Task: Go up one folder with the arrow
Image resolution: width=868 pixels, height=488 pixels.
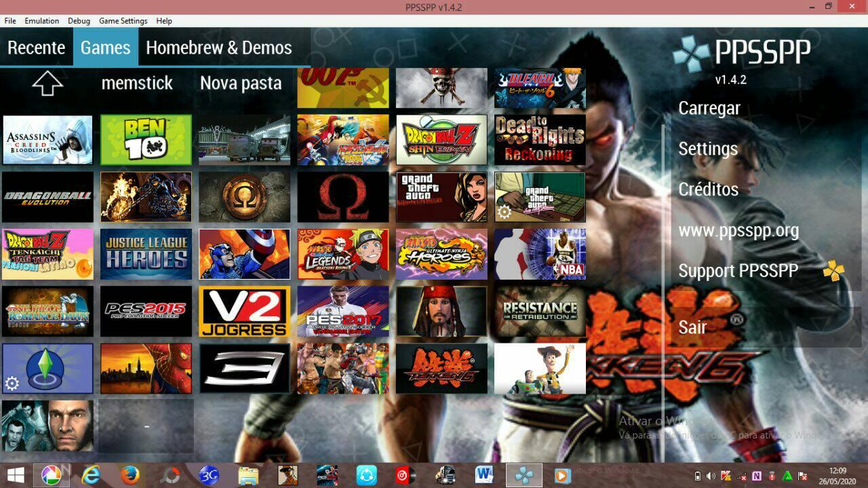Action: [x=47, y=83]
